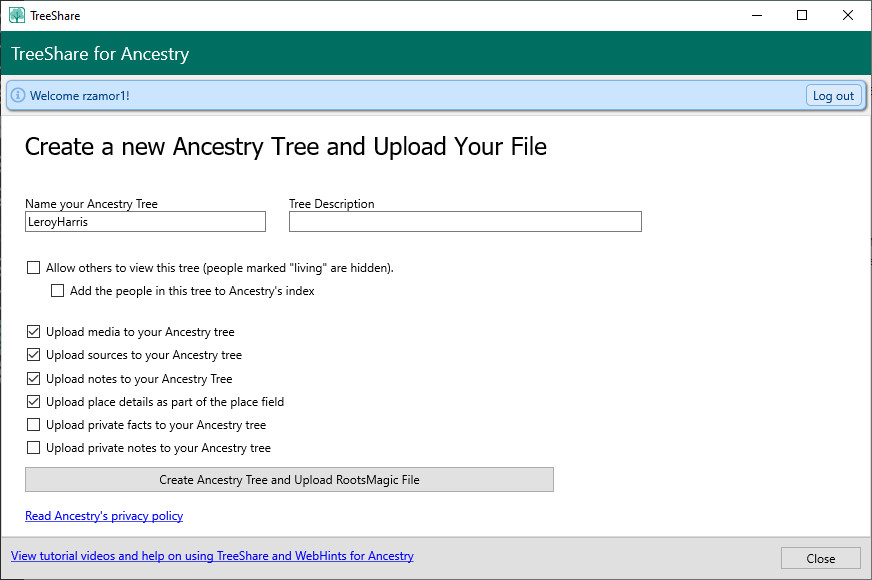
Task: Maximize the TreeShare window
Action: pyautogui.click(x=802, y=15)
